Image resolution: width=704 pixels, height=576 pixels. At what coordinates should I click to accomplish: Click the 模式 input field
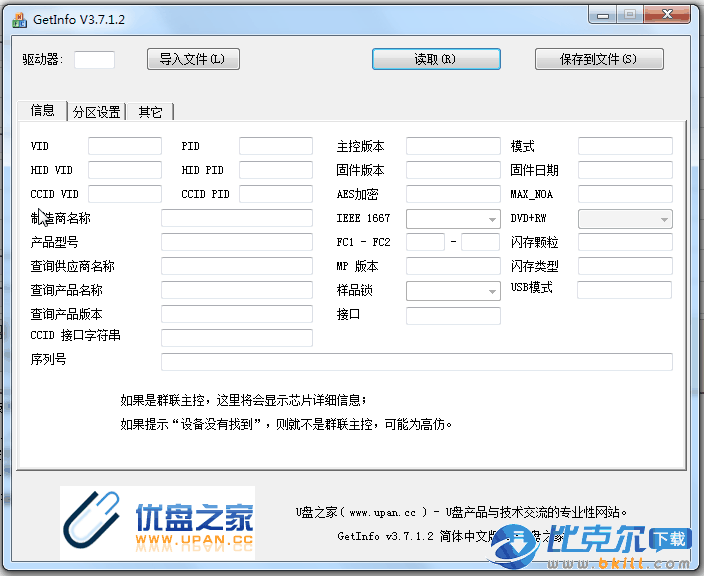[625, 146]
